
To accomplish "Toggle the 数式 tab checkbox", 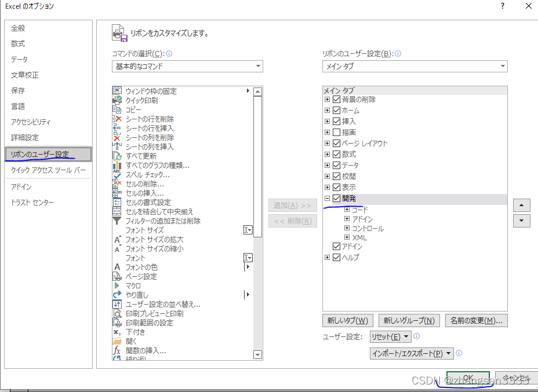I will click(336, 154).
